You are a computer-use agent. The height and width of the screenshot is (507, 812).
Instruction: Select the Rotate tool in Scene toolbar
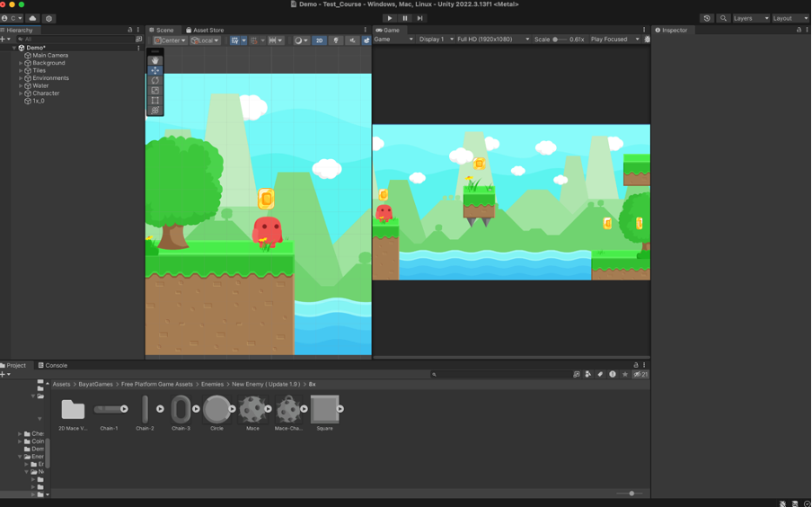point(155,80)
